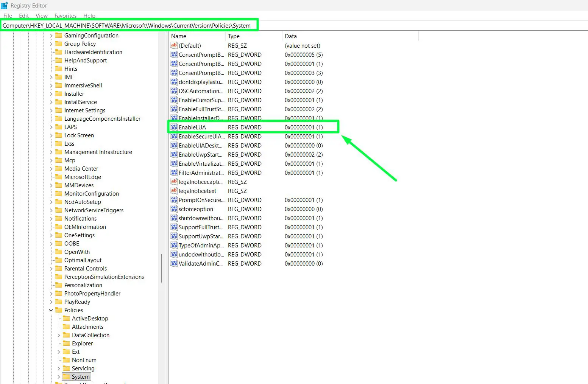Expand the DataCollection key
Image resolution: width=588 pixels, height=384 pixels.
pyautogui.click(x=58, y=335)
